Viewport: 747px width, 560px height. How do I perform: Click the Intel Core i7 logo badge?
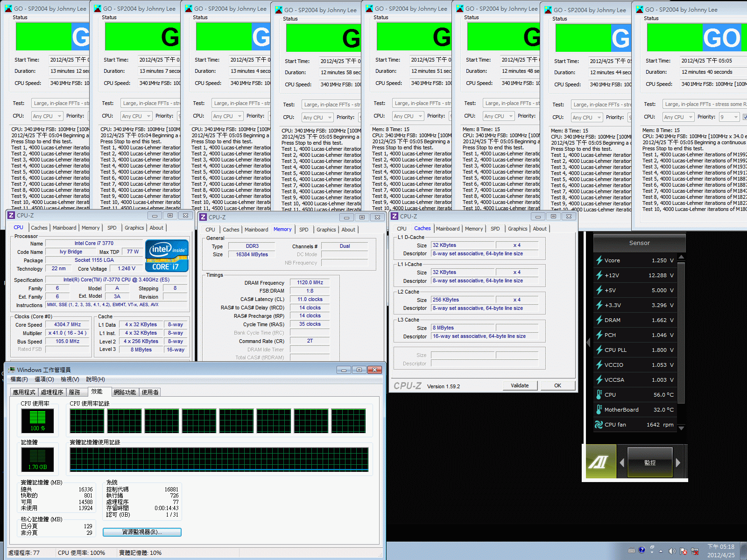tap(167, 256)
